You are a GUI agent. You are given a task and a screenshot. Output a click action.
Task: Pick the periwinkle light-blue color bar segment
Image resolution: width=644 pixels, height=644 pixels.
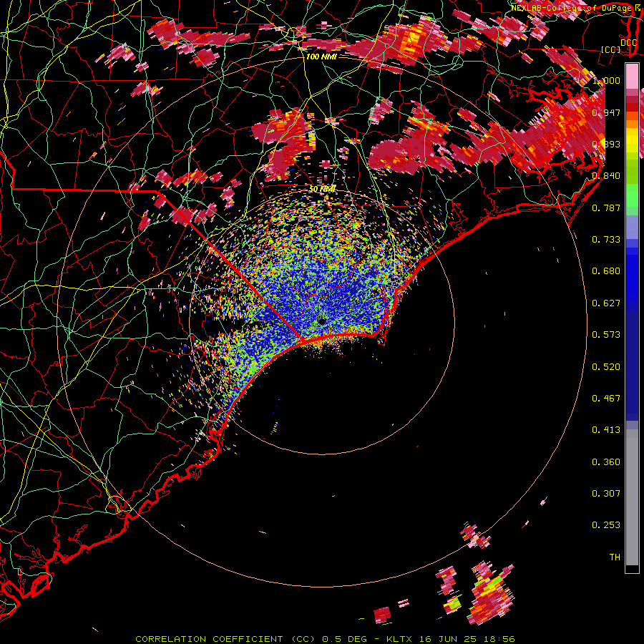[x=632, y=227]
